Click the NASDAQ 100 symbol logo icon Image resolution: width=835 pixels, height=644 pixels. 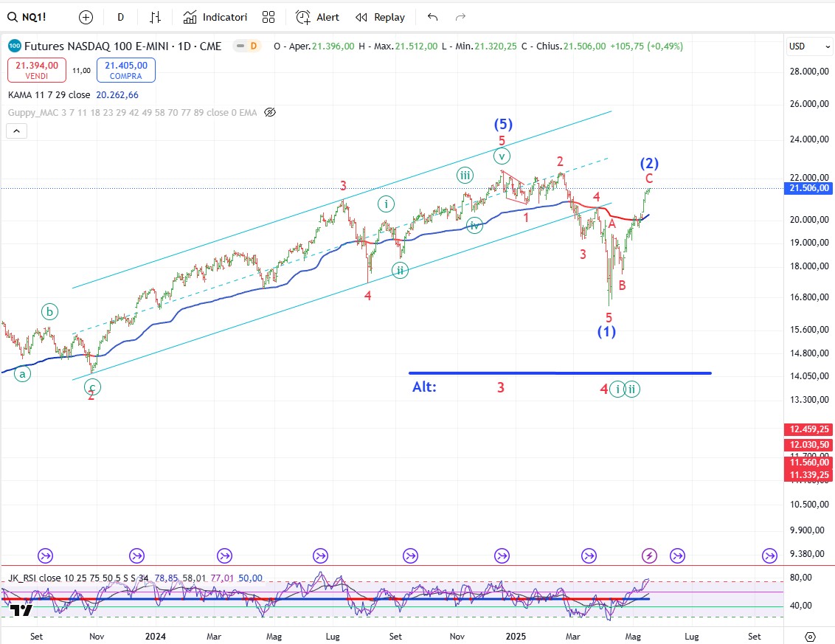(14, 46)
